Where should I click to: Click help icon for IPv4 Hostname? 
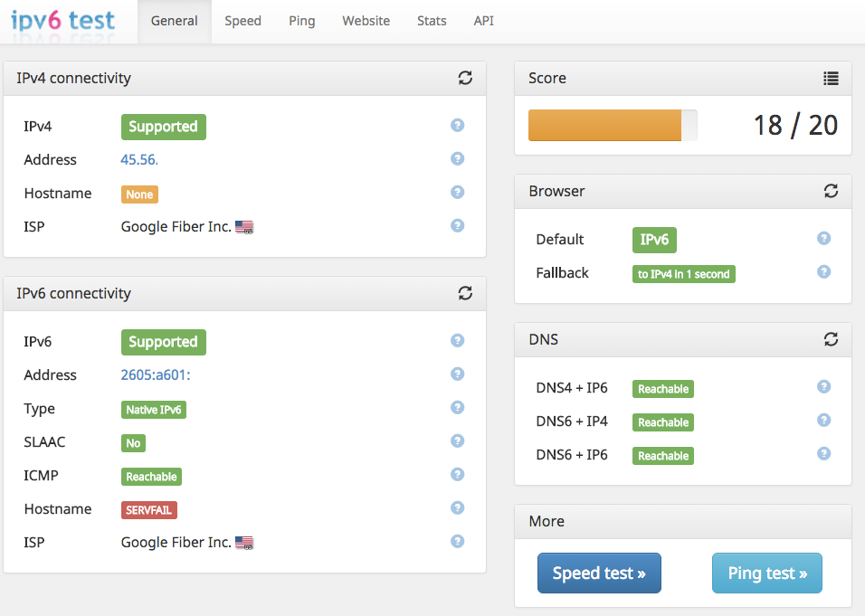coord(458,193)
